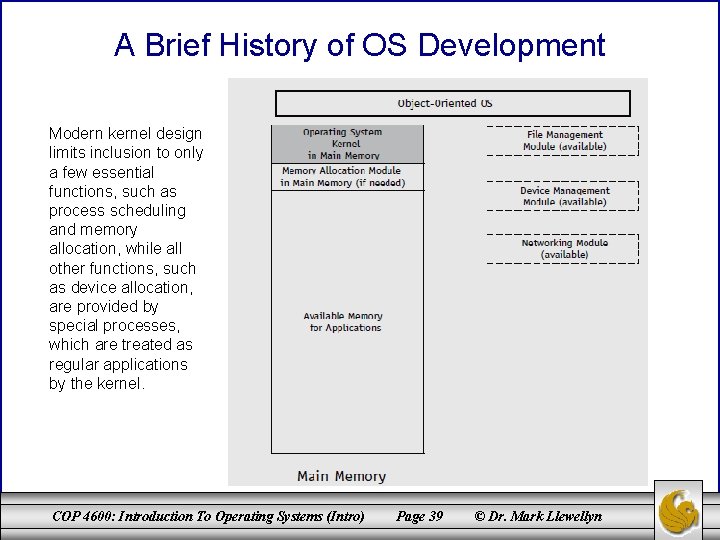
Task: Click footer text 'COP 4600: Introduction To Operating Systems (Intro)'
Action: point(208,516)
